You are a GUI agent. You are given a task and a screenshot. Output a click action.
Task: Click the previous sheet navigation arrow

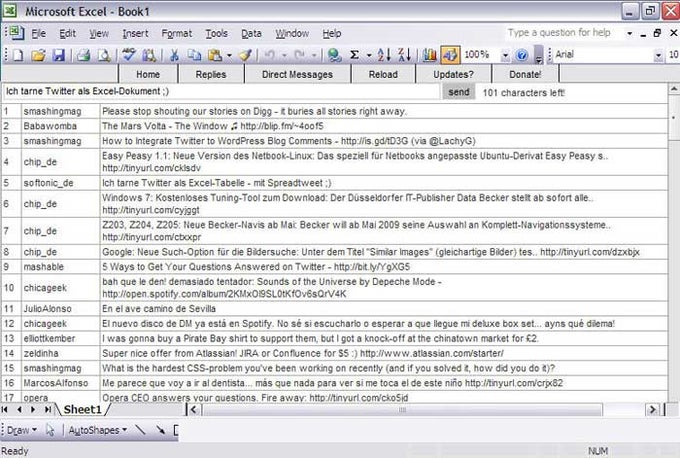tap(20, 409)
